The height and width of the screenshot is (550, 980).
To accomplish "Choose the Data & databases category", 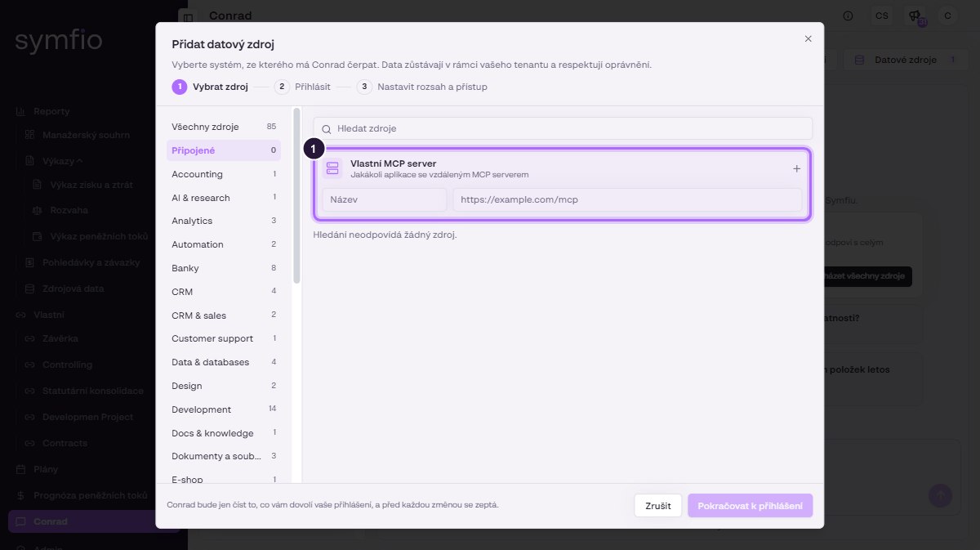I will point(224,362).
